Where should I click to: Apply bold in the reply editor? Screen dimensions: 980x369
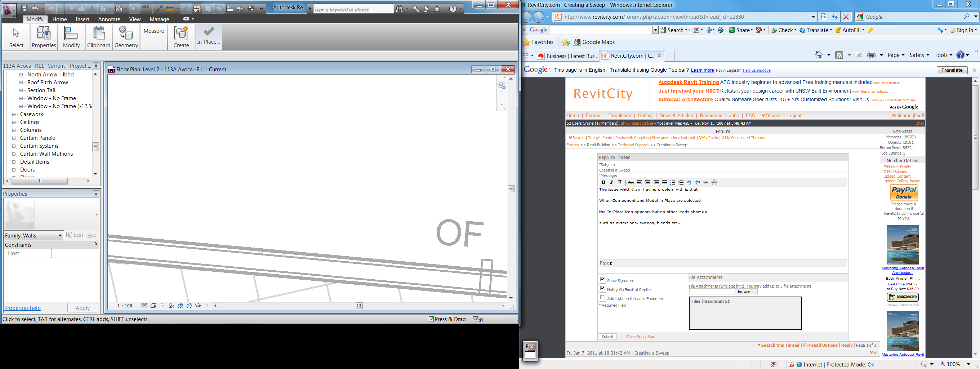pos(603,182)
